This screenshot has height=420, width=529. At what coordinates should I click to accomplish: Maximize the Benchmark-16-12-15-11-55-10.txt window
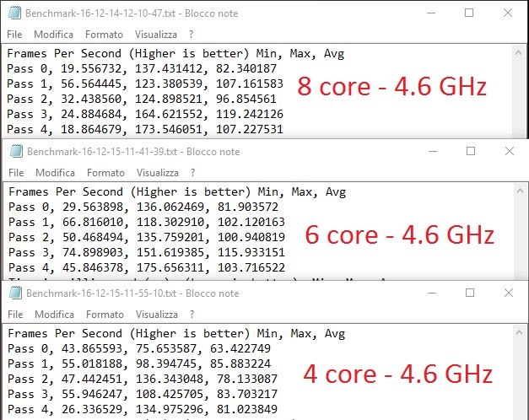click(x=470, y=293)
